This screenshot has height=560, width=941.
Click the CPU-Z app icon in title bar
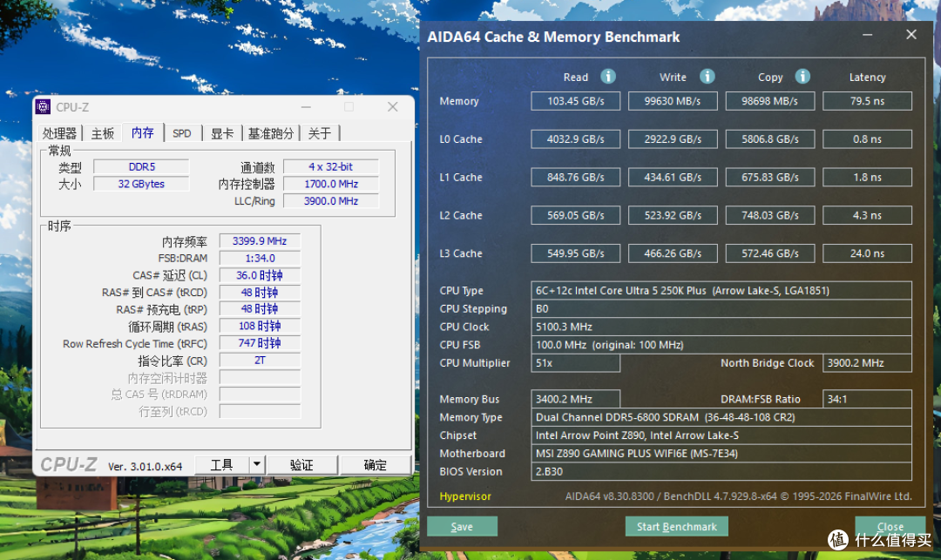tap(43, 107)
